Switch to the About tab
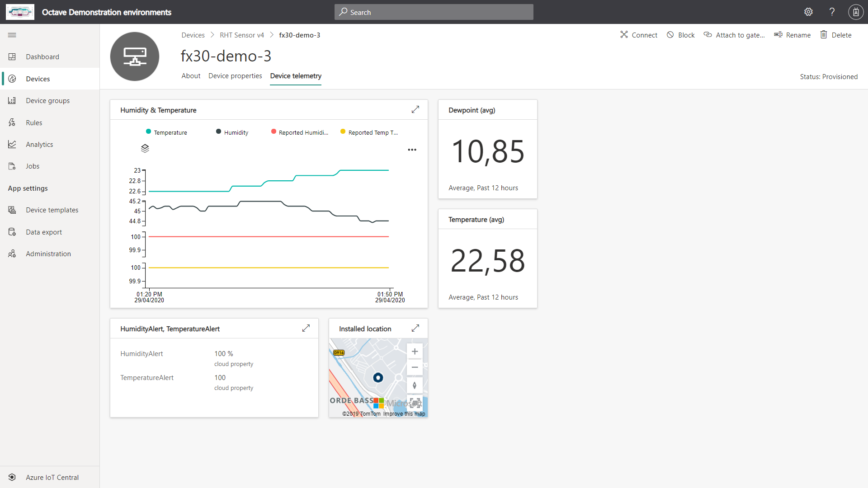The image size is (868, 488). point(191,76)
